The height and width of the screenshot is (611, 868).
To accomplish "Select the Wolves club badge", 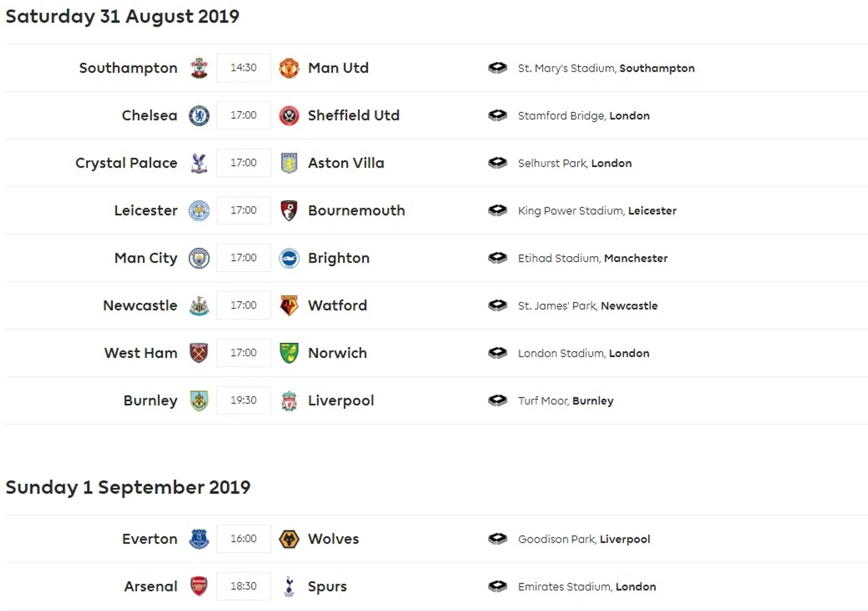I will coord(289,539).
